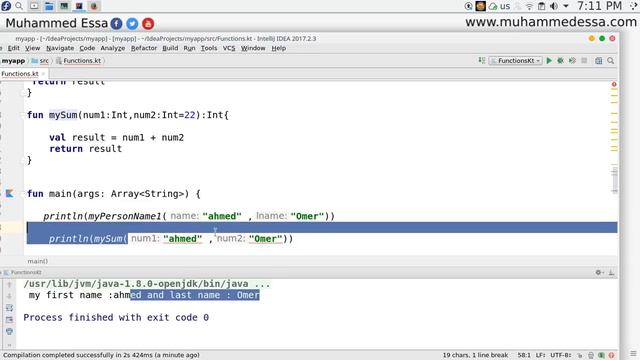This screenshot has height=360, width=640.
Task: Click the /usr/lib/jvm java command line output
Action: click(x=147, y=284)
